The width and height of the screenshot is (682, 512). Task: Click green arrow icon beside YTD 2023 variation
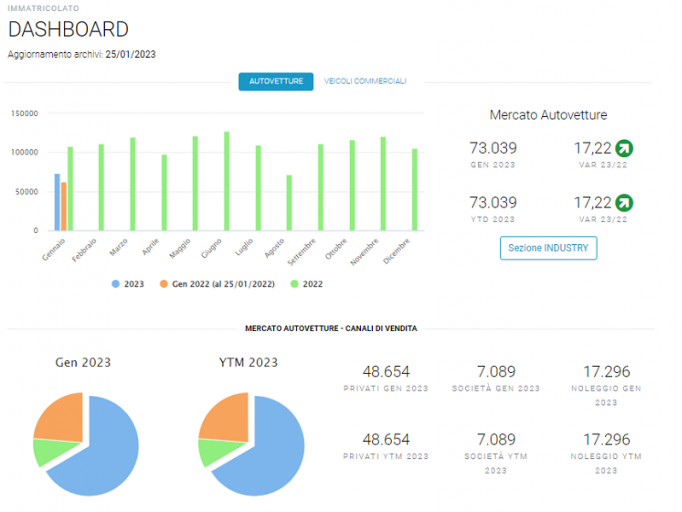coord(624,203)
